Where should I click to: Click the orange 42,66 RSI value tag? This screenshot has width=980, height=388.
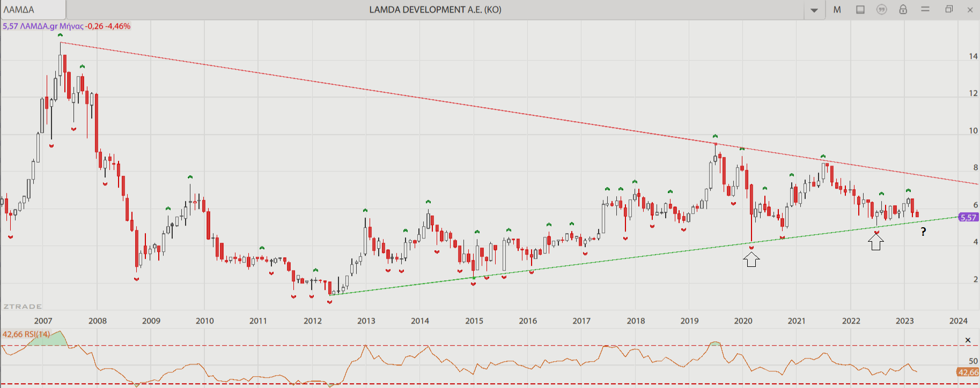(x=968, y=372)
